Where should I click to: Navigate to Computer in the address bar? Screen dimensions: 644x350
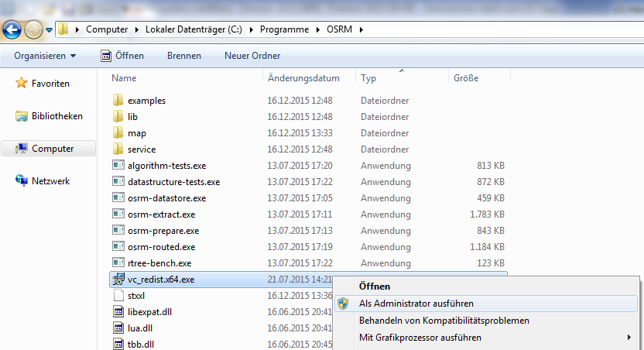tap(107, 29)
